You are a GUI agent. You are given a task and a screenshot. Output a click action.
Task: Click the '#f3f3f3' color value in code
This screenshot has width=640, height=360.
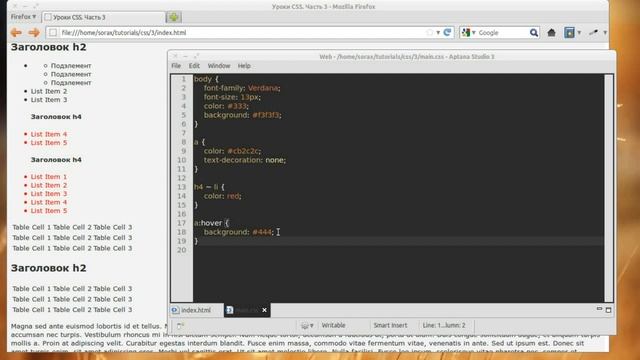[265, 115]
